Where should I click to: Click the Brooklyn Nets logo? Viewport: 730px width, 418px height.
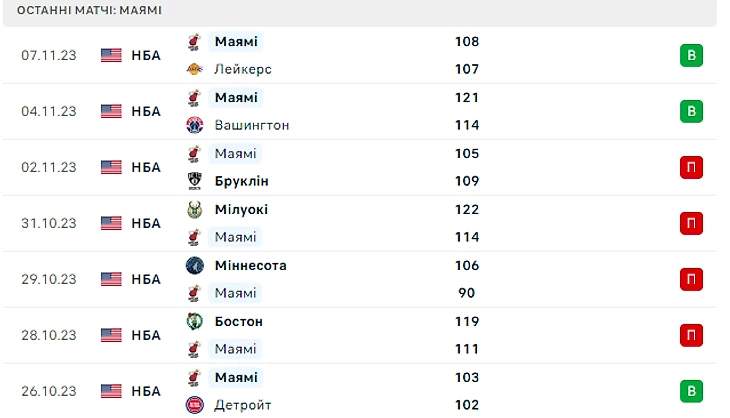pos(194,182)
